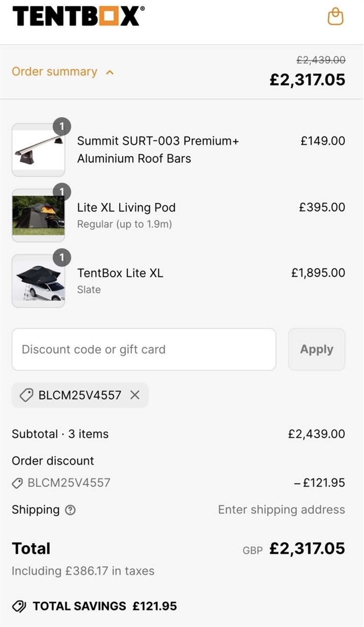The height and width of the screenshot is (627, 364).
Task: Toggle the Order summary heading
Action: [54, 72]
